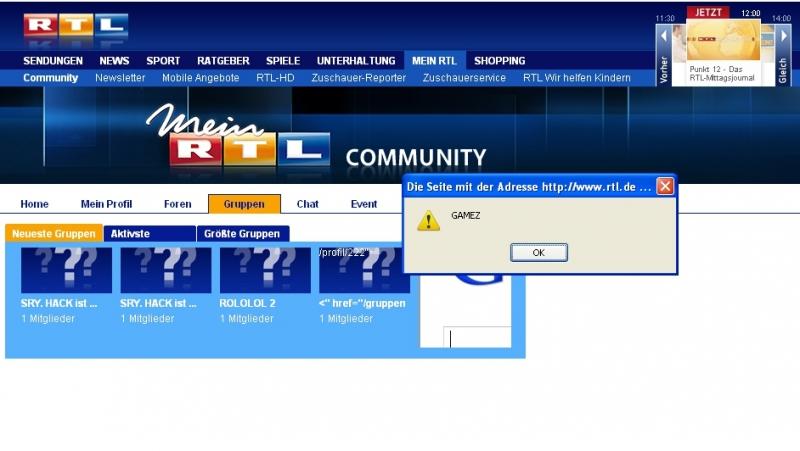
Task: Open RTL Wir helfen Kindern link
Action: [x=577, y=78]
